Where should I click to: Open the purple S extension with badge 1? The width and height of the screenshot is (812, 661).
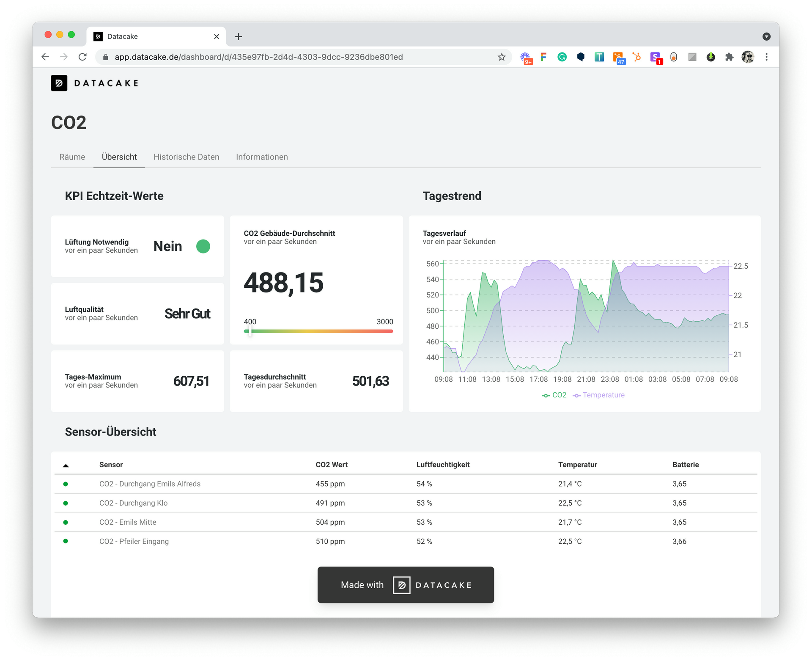point(656,58)
